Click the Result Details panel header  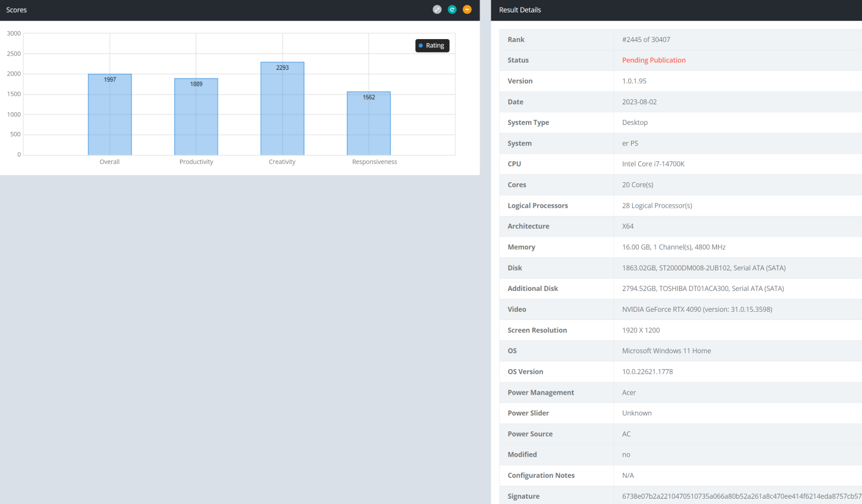pyautogui.click(x=520, y=10)
